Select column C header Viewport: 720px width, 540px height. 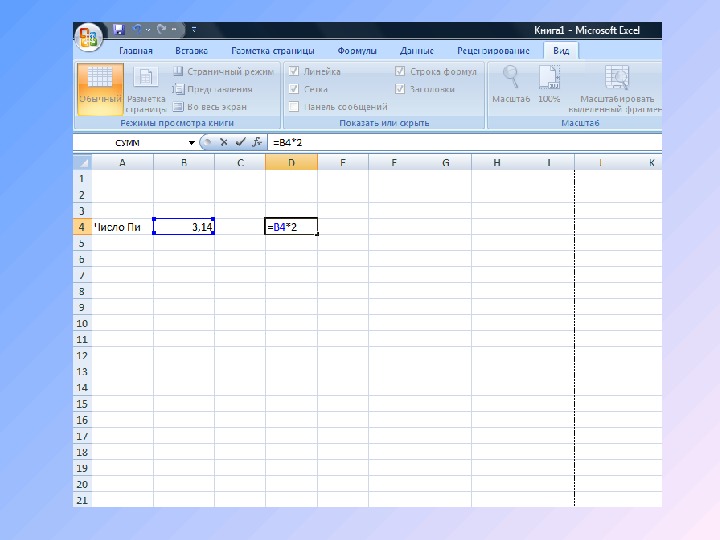(x=240, y=163)
